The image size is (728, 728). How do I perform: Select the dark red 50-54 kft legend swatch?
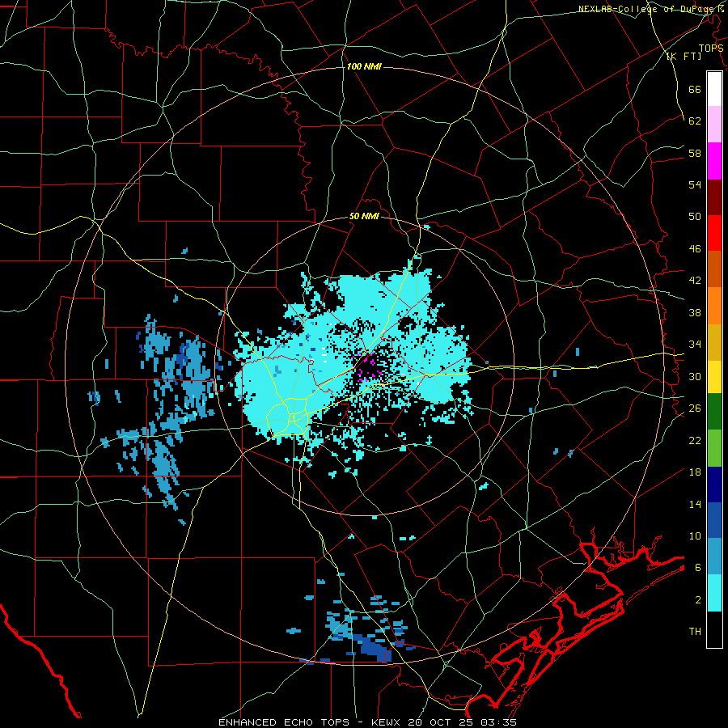pyautogui.click(x=714, y=197)
